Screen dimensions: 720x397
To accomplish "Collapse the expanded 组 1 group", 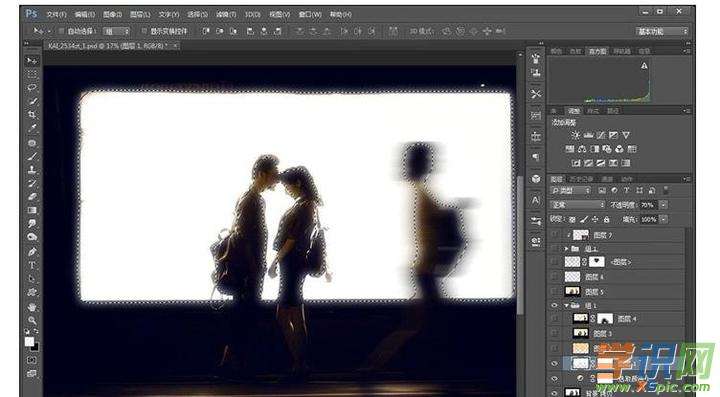I will pyautogui.click(x=566, y=305).
